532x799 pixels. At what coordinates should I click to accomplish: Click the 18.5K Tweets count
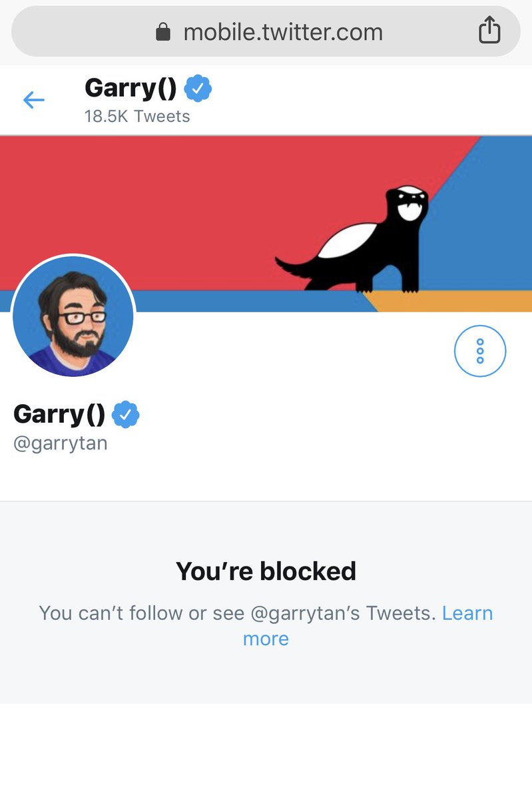point(137,117)
